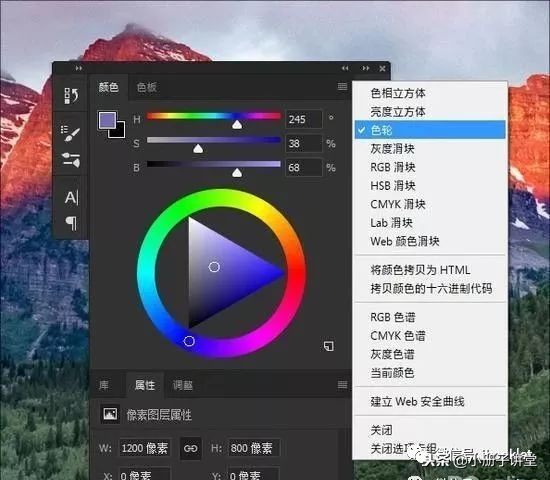The height and width of the screenshot is (480, 550).
Task: Click the pixel layer properties icon
Action: click(110, 414)
